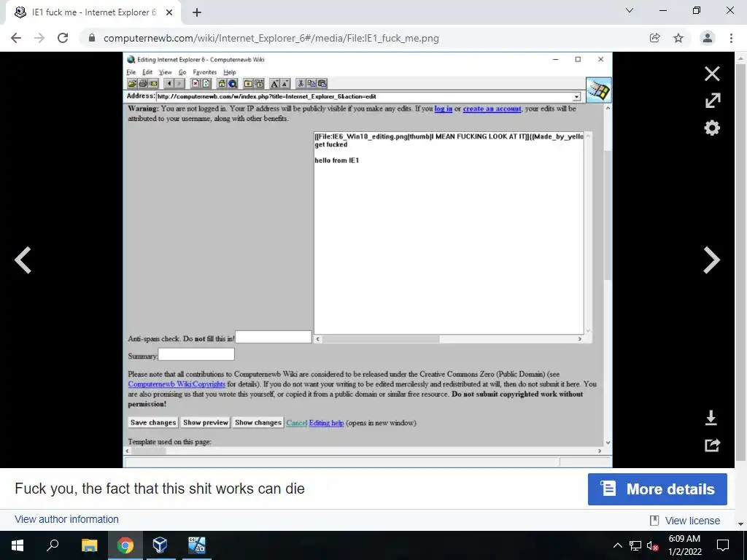Bookmark this tab with the star icon

tap(678, 38)
